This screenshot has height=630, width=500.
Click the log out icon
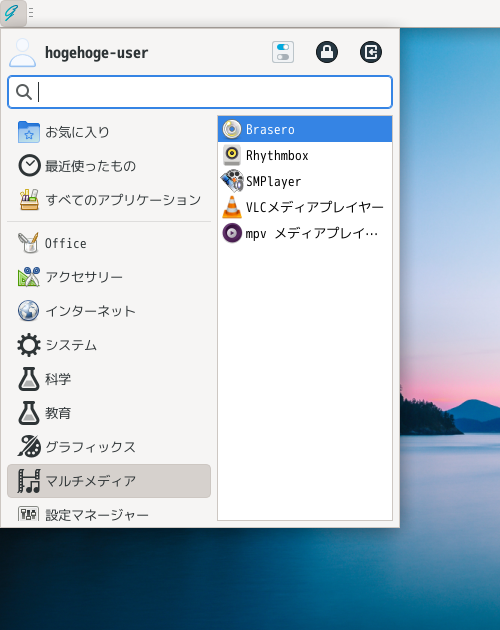coord(371,52)
